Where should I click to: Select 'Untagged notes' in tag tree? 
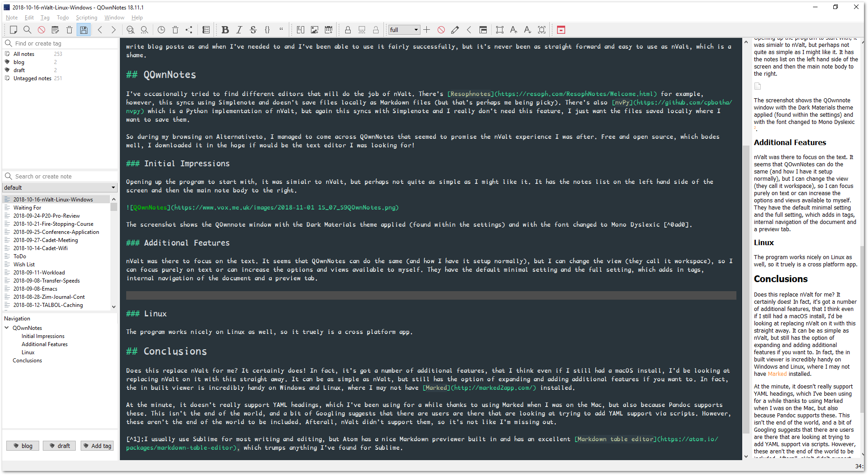click(32, 78)
